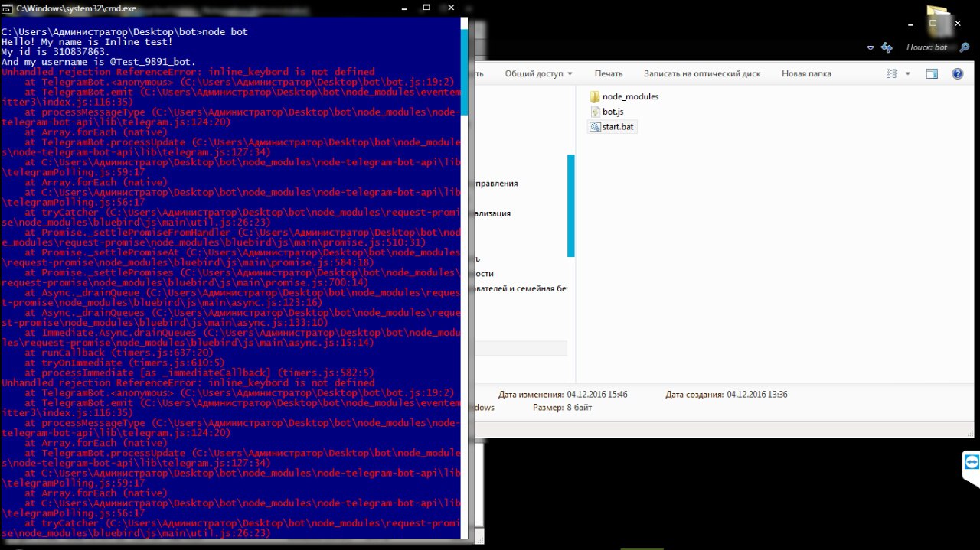Click the line 'My id is 310837863.'
980x550 pixels.
tap(55, 52)
